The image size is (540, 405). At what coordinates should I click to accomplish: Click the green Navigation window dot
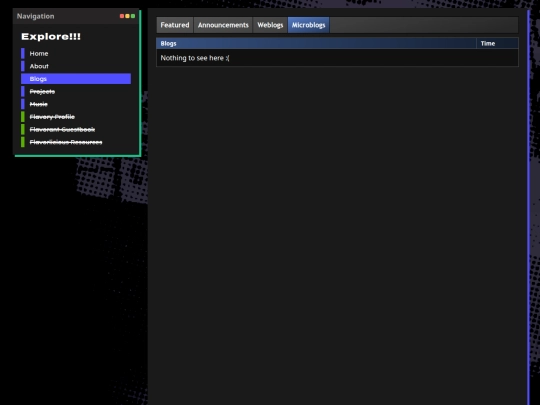[x=133, y=16]
